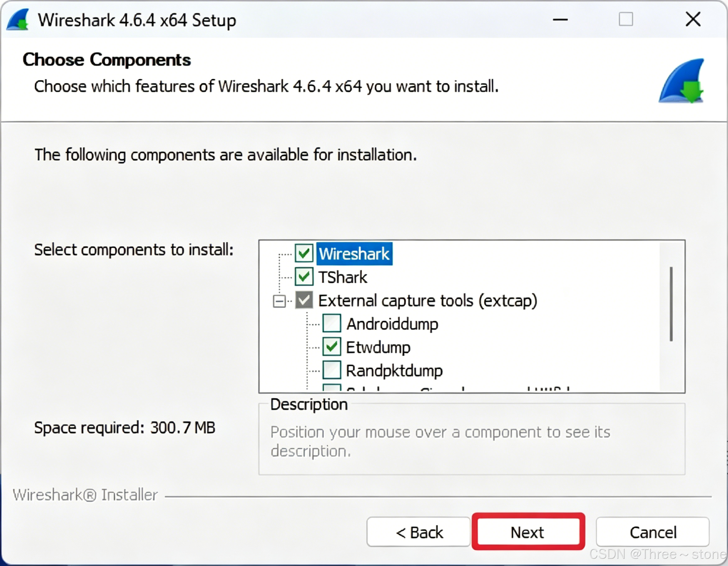Uncheck the TShark component checkbox
728x566 pixels.
point(304,277)
